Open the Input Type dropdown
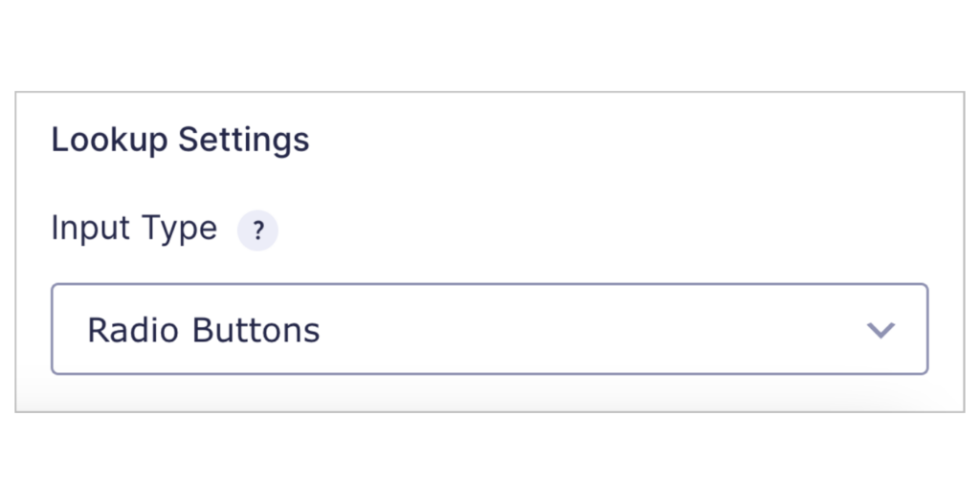 point(489,329)
